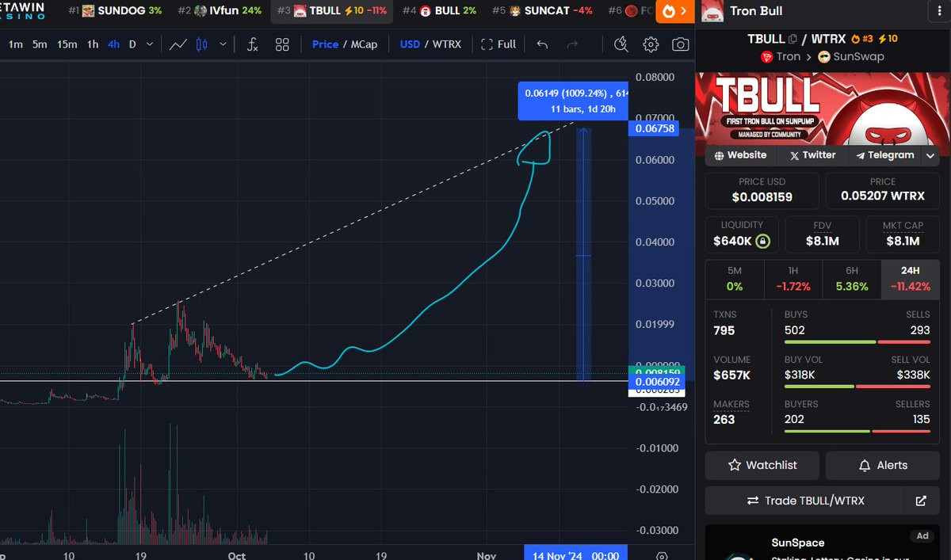Click the Tron Bull avatar thumbnail
The width and height of the screenshot is (951, 560).
pos(712,11)
